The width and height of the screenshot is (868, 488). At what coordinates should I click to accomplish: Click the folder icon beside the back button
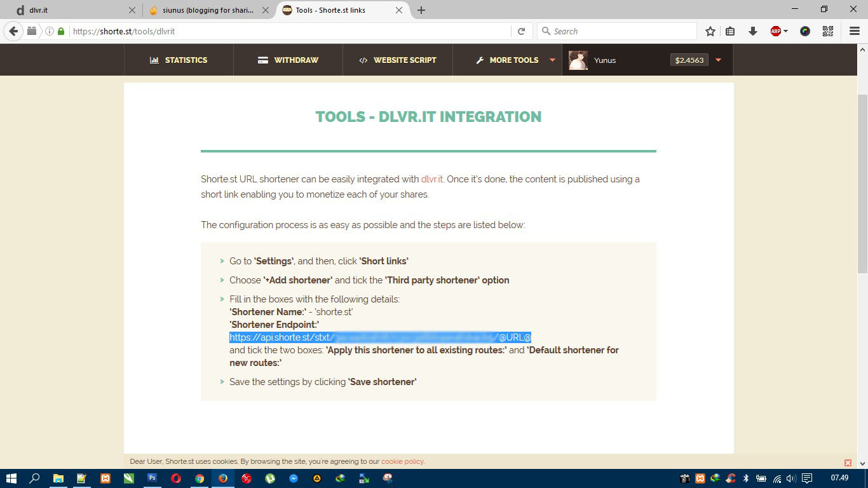32,30
